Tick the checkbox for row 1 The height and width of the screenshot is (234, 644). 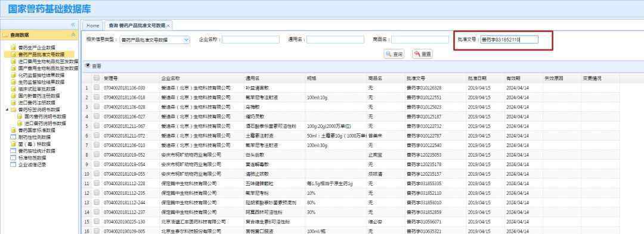point(97,88)
